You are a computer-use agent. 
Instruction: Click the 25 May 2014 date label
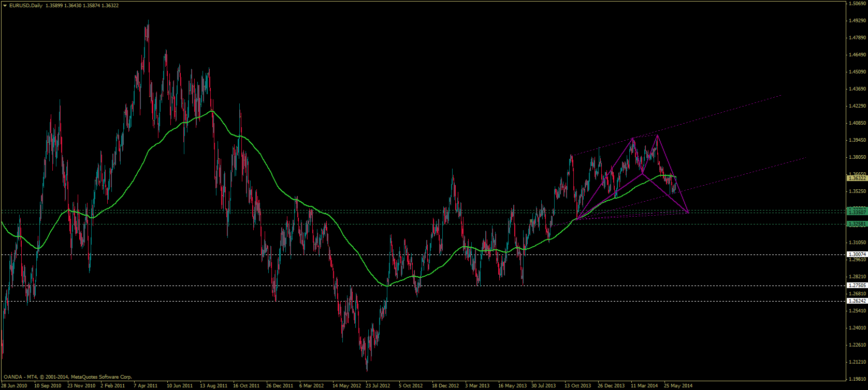pyautogui.click(x=678, y=386)
